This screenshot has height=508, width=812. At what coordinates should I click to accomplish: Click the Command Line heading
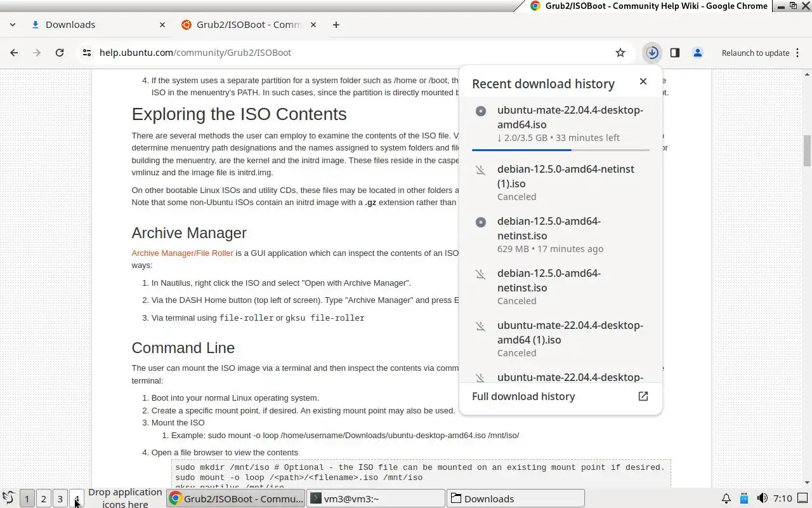[x=183, y=348]
